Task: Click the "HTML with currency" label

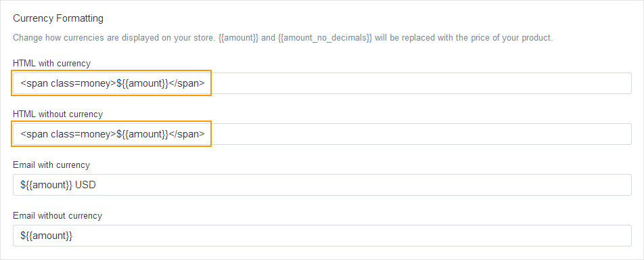Action: 51,64
